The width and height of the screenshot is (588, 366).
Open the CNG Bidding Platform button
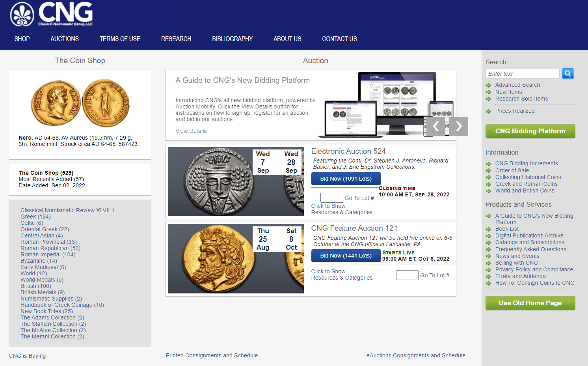[x=530, y=131]
